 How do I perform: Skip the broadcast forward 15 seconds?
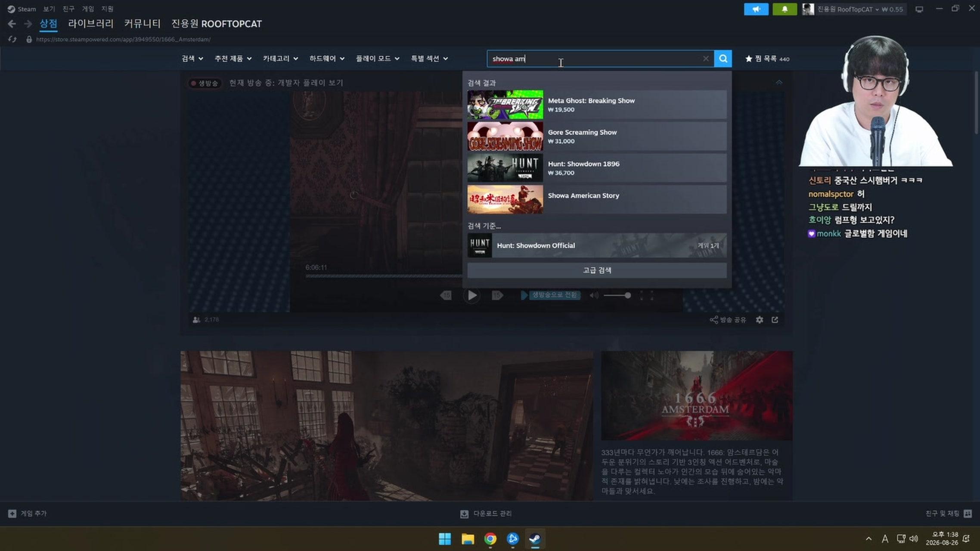pyautogui.click(x=497, y=295)
